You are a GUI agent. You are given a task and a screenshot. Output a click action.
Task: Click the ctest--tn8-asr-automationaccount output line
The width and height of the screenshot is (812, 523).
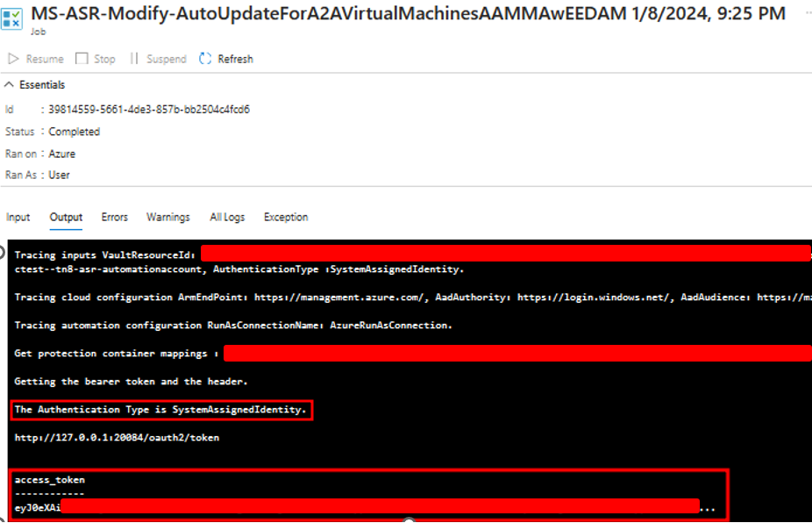[239, 269]
